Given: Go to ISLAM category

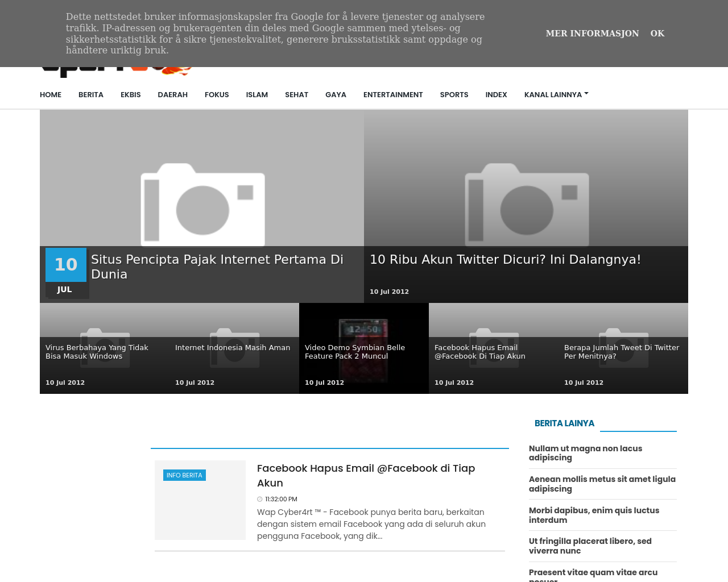Looking at the screenshot, I should click(257, 95).
